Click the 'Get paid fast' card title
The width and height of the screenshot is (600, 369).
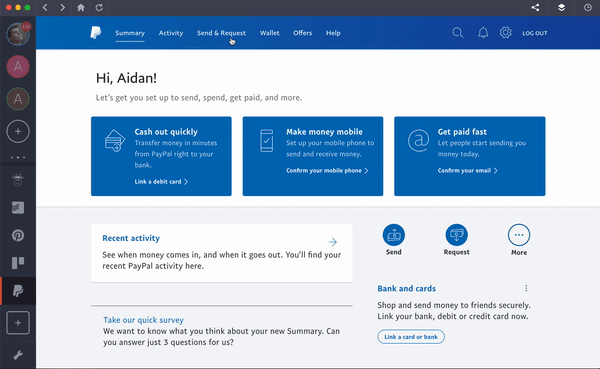click(462, 132)
